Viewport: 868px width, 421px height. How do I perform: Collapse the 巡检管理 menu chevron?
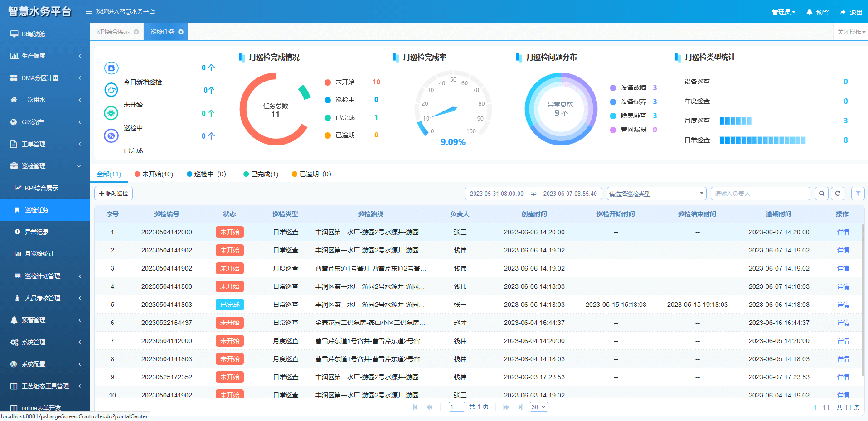79,166
